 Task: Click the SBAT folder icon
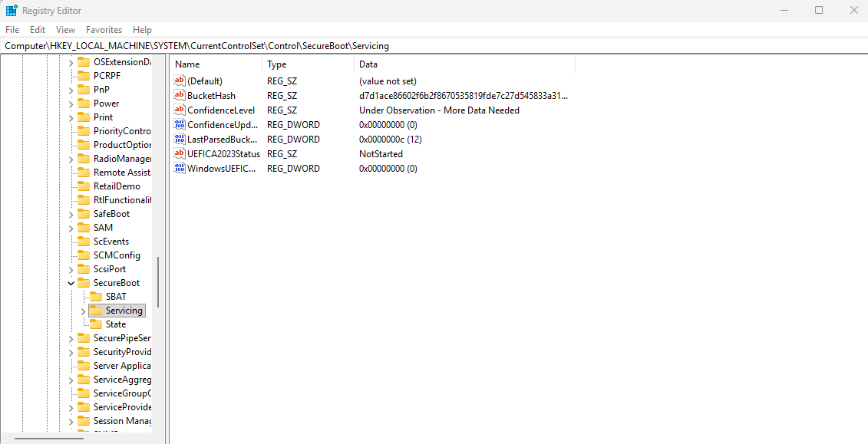pyautogui.click(x=96, y=297)
